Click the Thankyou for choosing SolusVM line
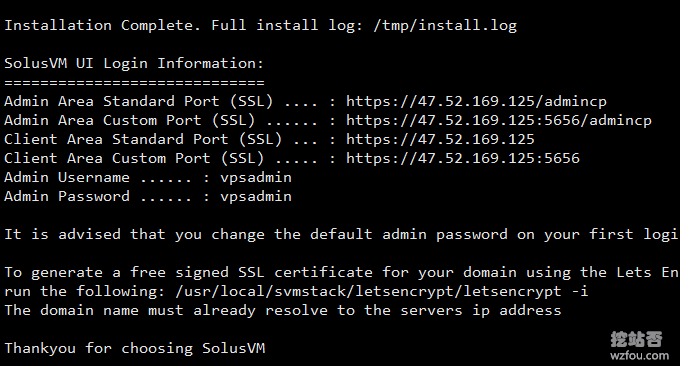Image resolution: width=680 pixels, height=366 pixels. (x=135, y=348)
